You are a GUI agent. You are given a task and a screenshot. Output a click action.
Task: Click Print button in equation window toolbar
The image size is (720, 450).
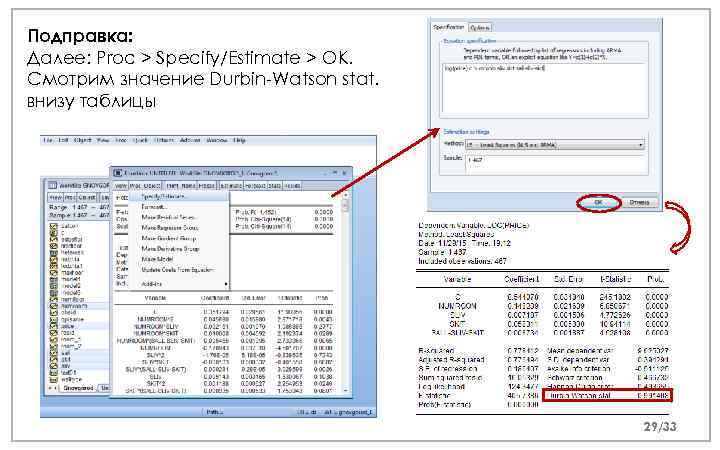173,186
